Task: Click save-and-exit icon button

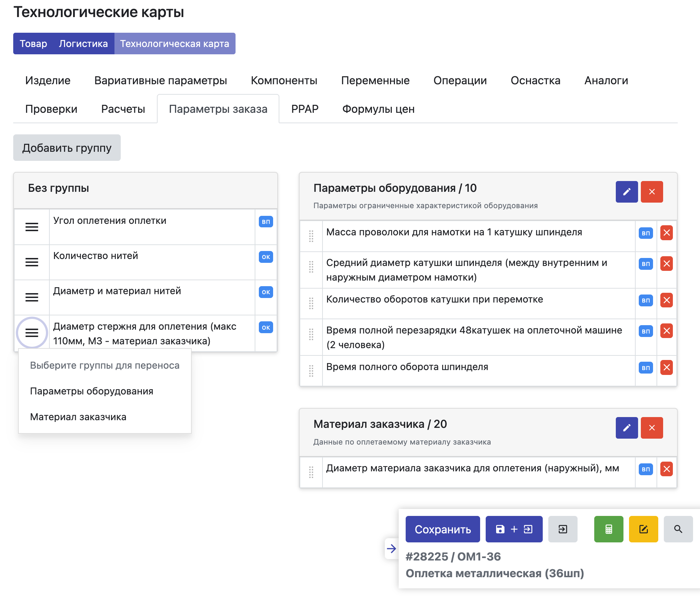Action: click(514, 529)
